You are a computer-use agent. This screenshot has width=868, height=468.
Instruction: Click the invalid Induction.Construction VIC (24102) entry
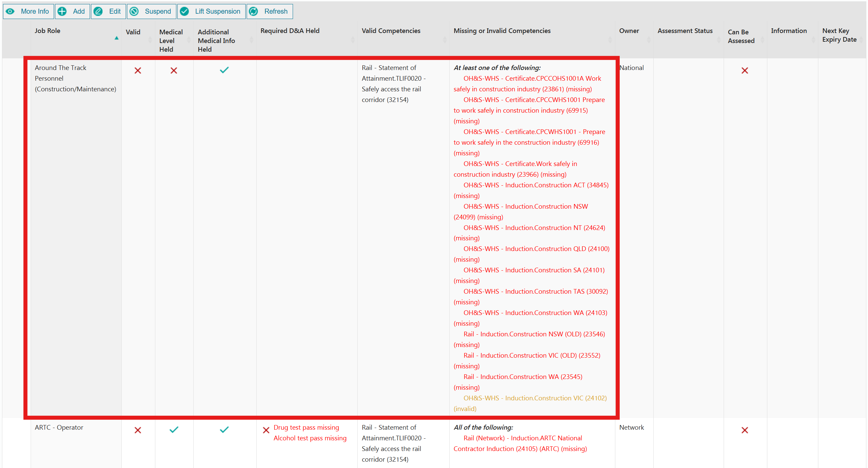click(534, 398)
